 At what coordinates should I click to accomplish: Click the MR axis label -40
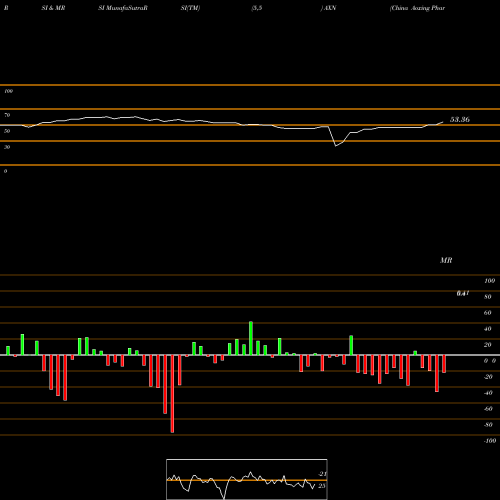coord(488,393)
